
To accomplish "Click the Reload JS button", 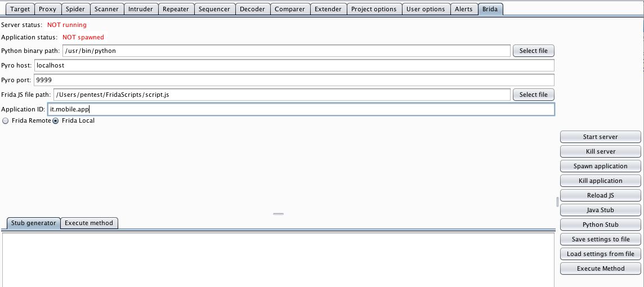I will 600,195.
